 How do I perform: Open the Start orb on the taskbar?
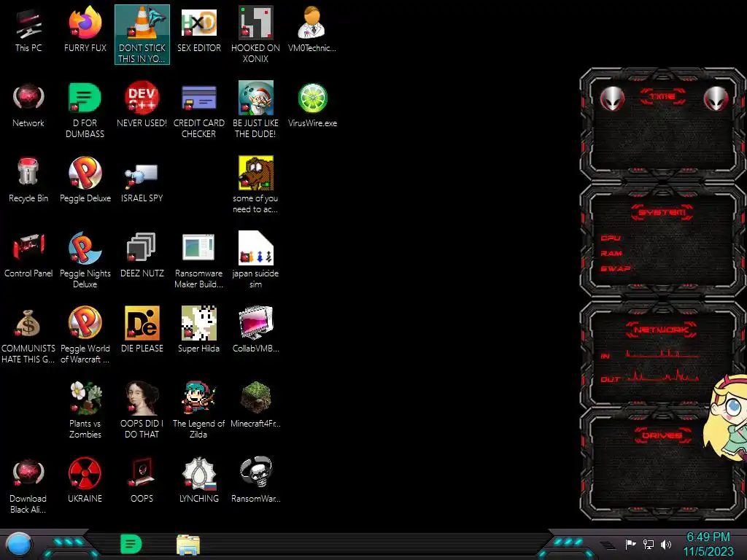click(19, 545)
